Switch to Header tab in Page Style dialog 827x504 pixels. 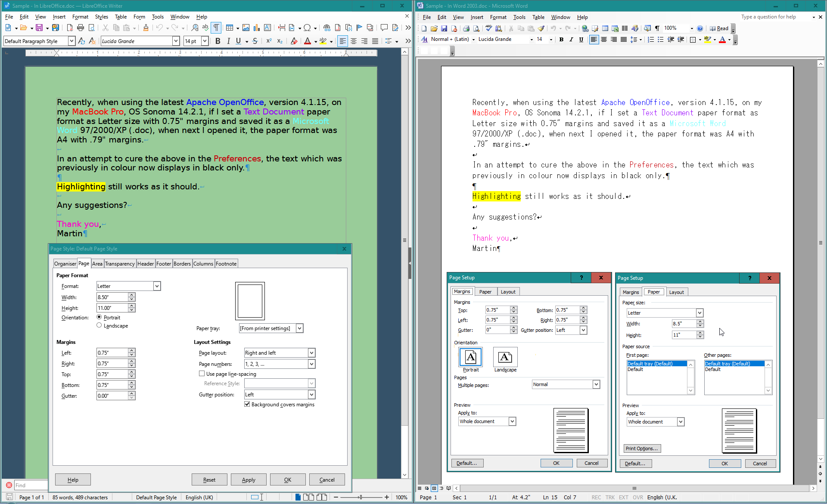(146, 264)
